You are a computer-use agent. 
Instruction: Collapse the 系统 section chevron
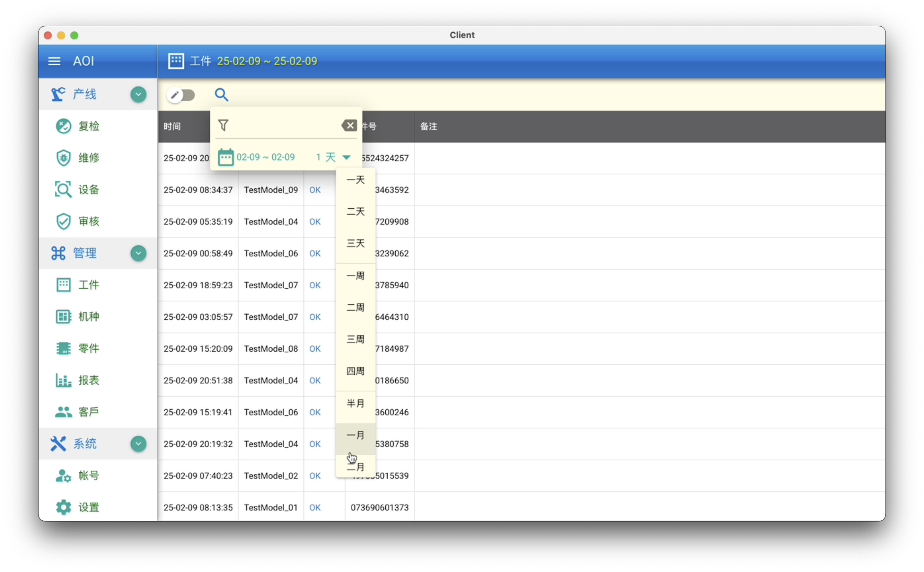pos(139,444)
